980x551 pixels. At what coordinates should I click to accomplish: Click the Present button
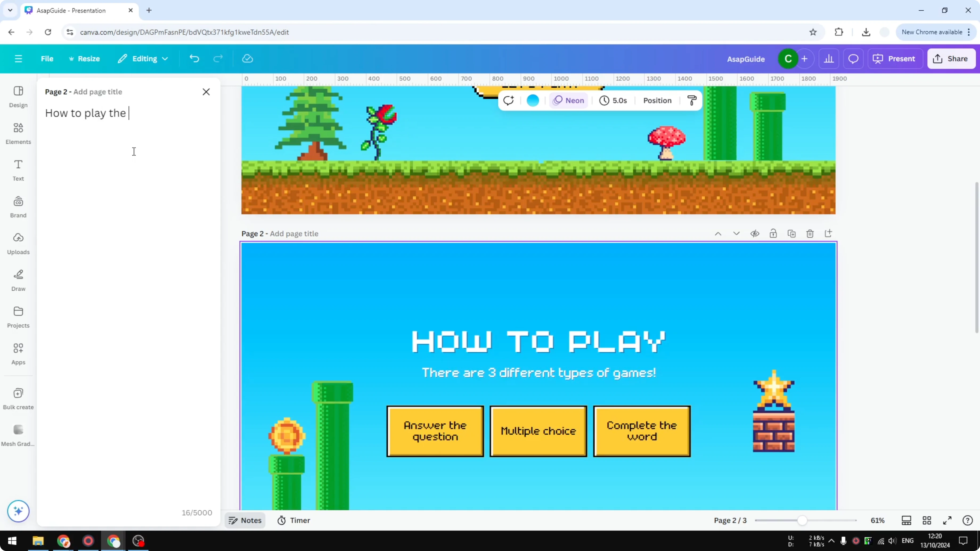895,59
